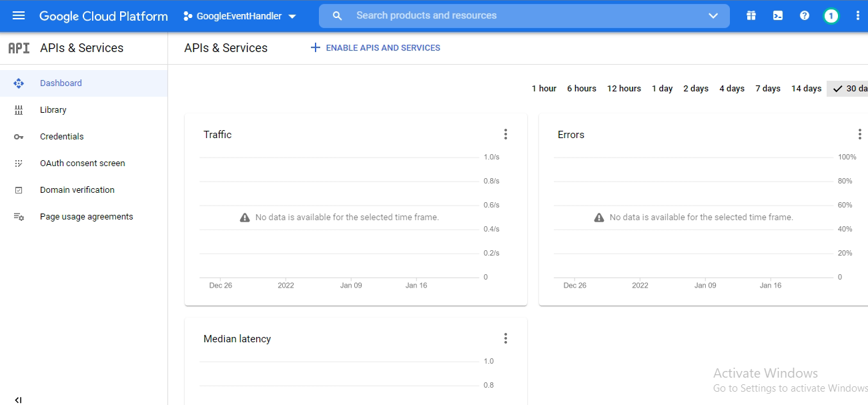Click the Dashboard sidebar icon
The height and width of the screenshot is (405, 868).
pyautogui.click(x=19, y=83)
